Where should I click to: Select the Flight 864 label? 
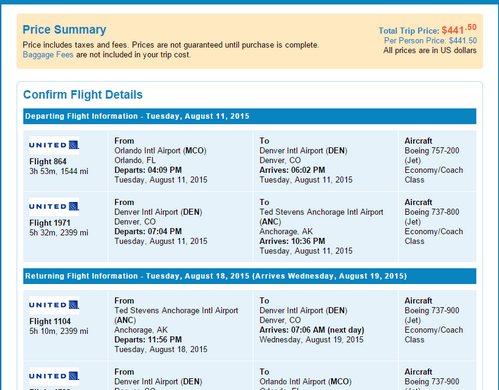click(x=48, y=162)
